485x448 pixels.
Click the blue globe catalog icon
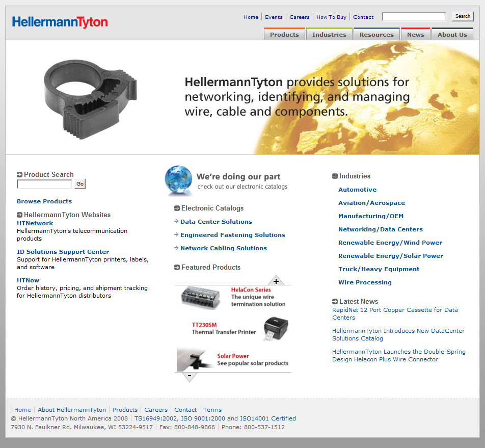tap(178, 180)
